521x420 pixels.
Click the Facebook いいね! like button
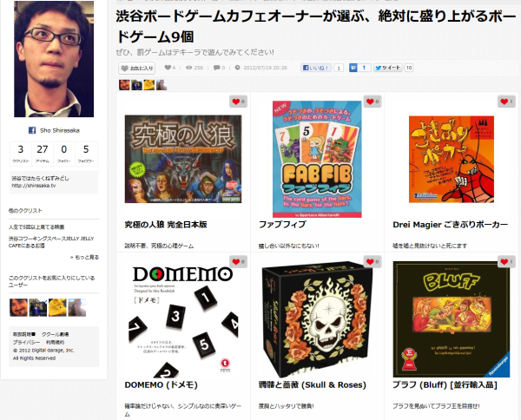[316, 68]
